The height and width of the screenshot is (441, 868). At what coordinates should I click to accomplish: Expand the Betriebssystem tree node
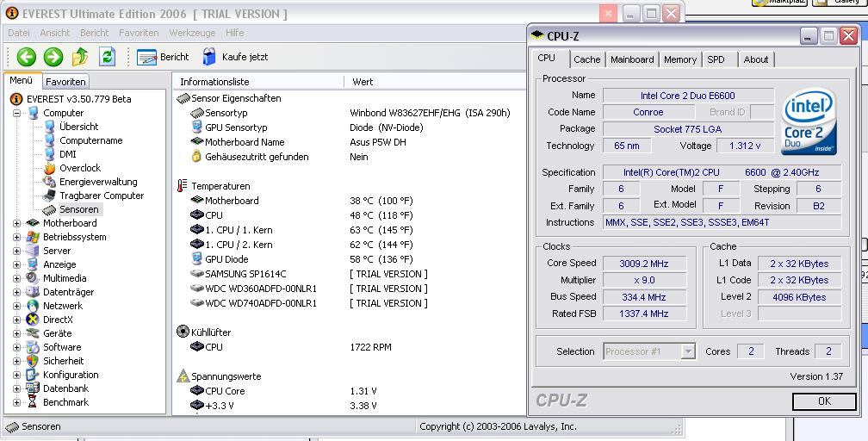pyautogui.click(x=16, y=237)
